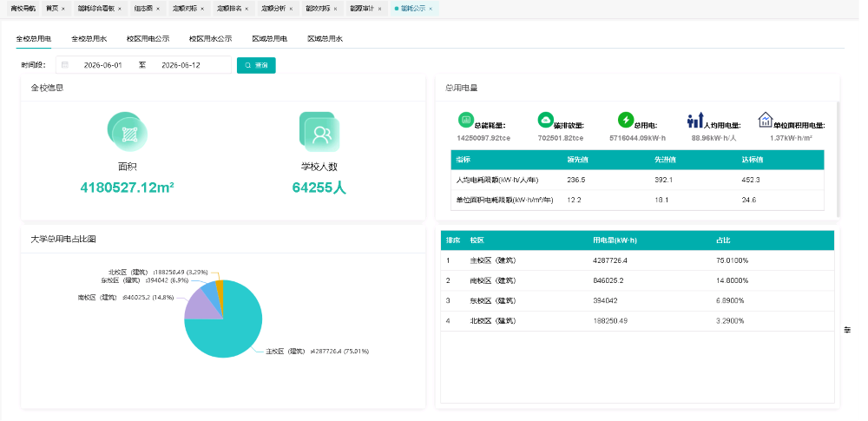
Task: Click the start date 2026-06-01 field
Action: 103,65
